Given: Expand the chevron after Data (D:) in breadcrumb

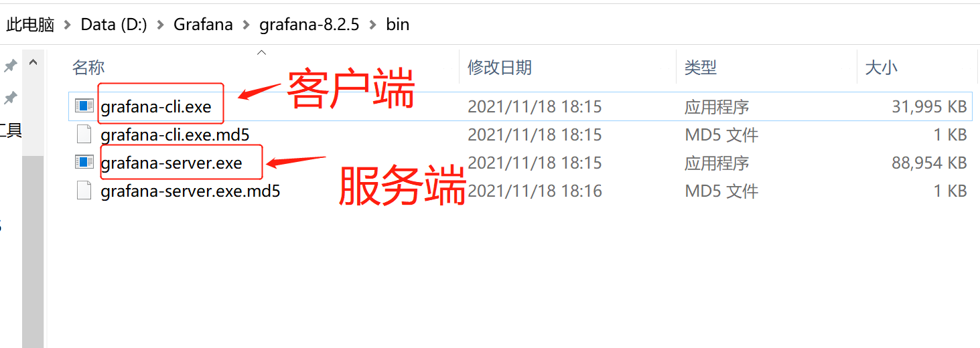Looking at the screenshot, I should click(x=161, y=25).
